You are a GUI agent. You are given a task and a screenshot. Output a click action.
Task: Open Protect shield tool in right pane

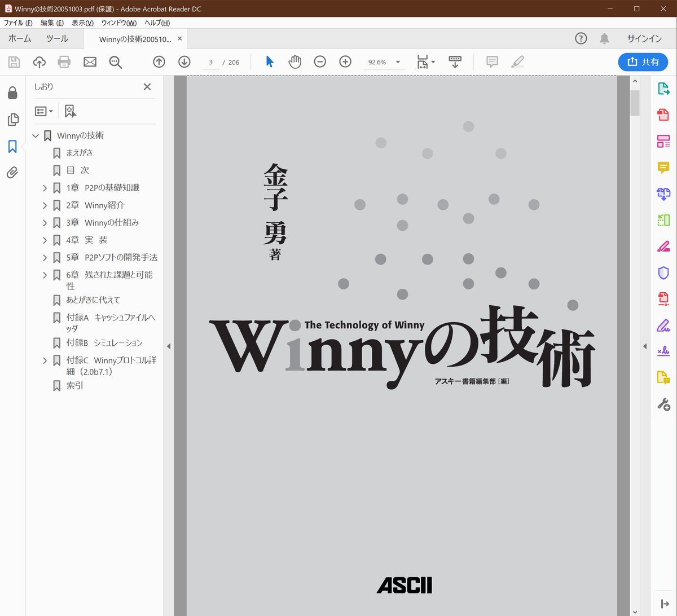click(x=663, y=273)
